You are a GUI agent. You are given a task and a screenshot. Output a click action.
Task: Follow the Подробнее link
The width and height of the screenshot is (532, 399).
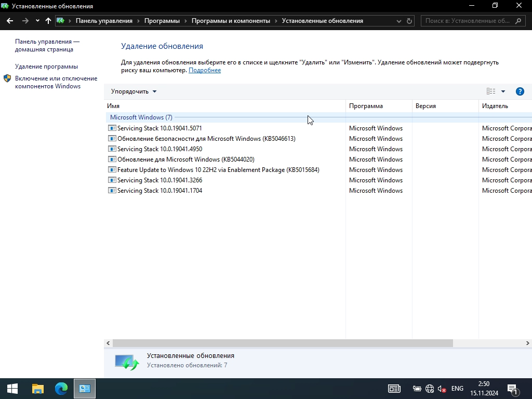[205, 70]
